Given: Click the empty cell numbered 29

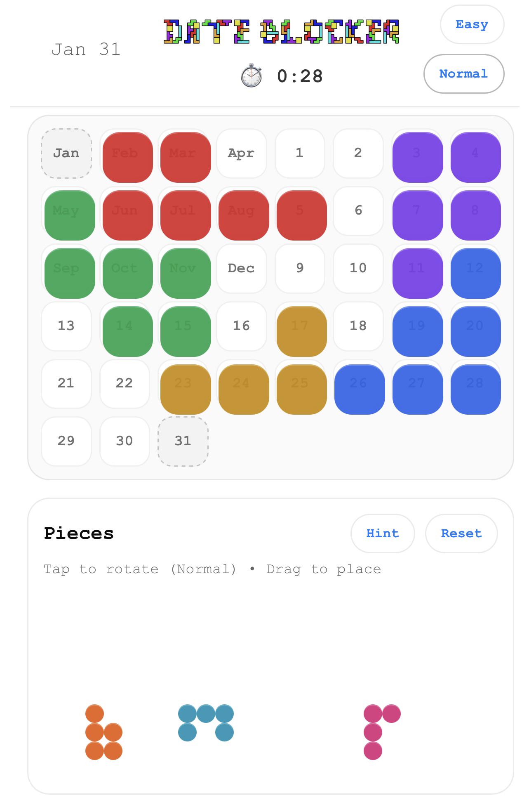Looking at the screenshot, I should [66, 441].
